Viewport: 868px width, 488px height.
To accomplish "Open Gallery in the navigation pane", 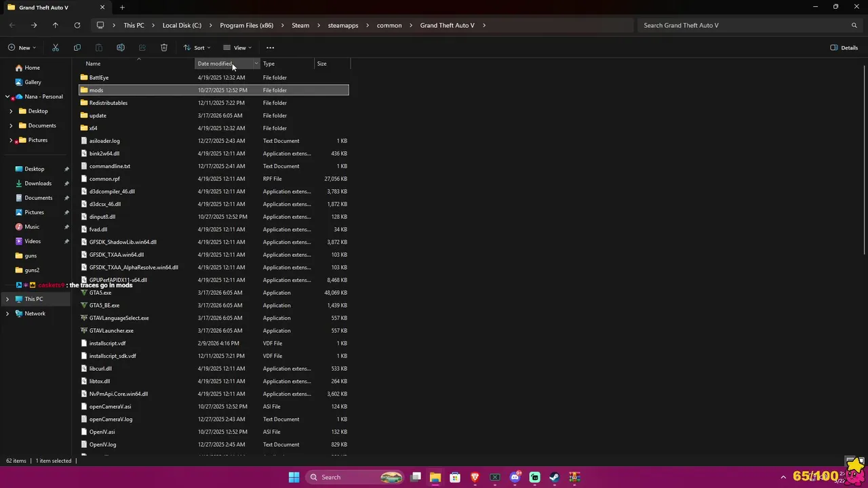I will point(33,82).
